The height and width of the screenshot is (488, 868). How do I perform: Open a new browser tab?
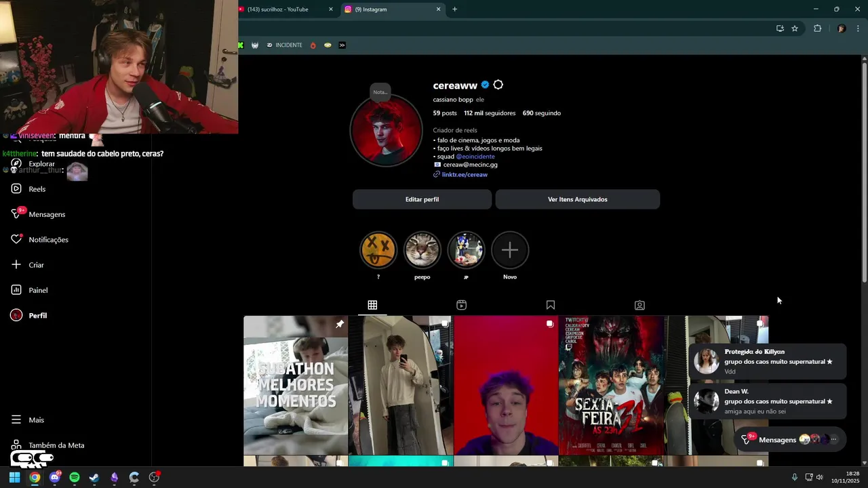pos(454,9)
